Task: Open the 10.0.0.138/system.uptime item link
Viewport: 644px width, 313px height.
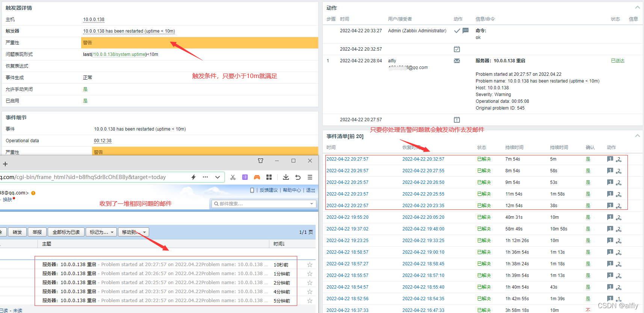Action: [x=119, y=54]
